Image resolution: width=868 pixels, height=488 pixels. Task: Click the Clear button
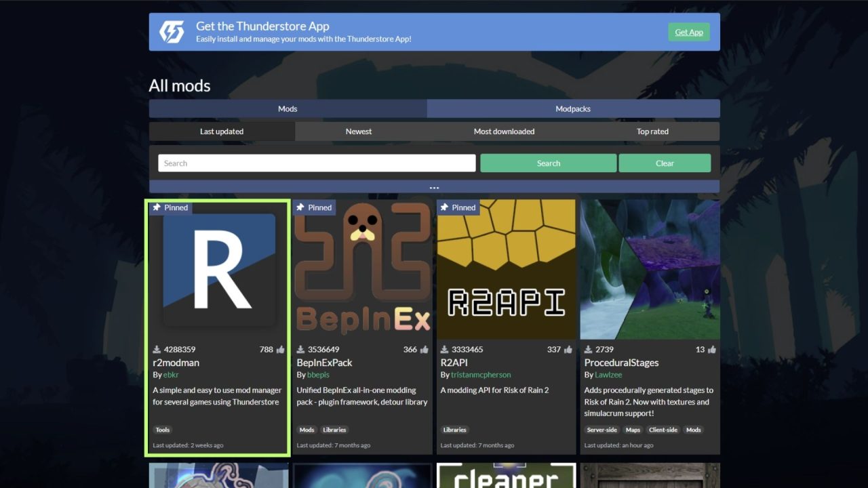(x=665, y=163)
